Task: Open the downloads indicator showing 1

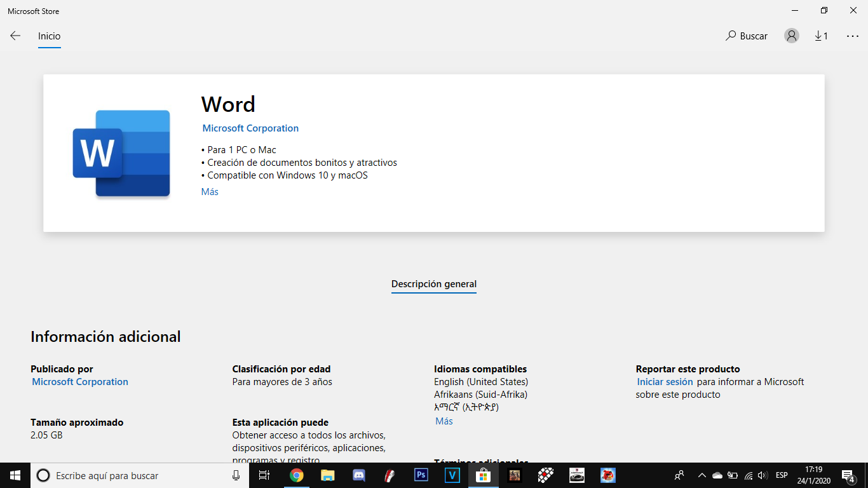Action: pos(821,36)
